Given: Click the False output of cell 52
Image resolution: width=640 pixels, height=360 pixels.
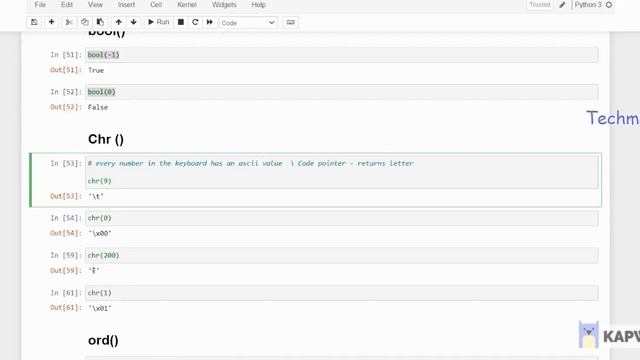Looking at the screenshot, I should pos(98,107).
